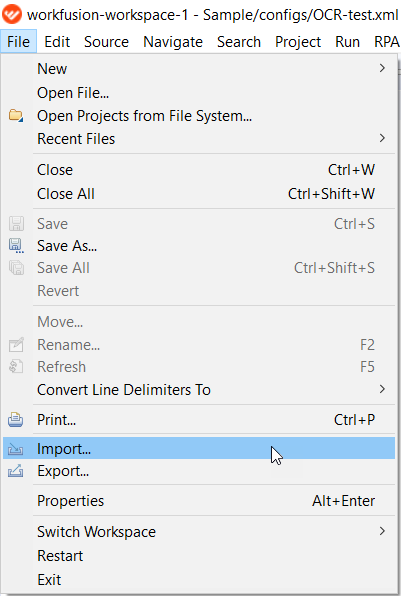Expand the New submenu arrow
This screenshot has height=596, width=401.
point(382,68)
